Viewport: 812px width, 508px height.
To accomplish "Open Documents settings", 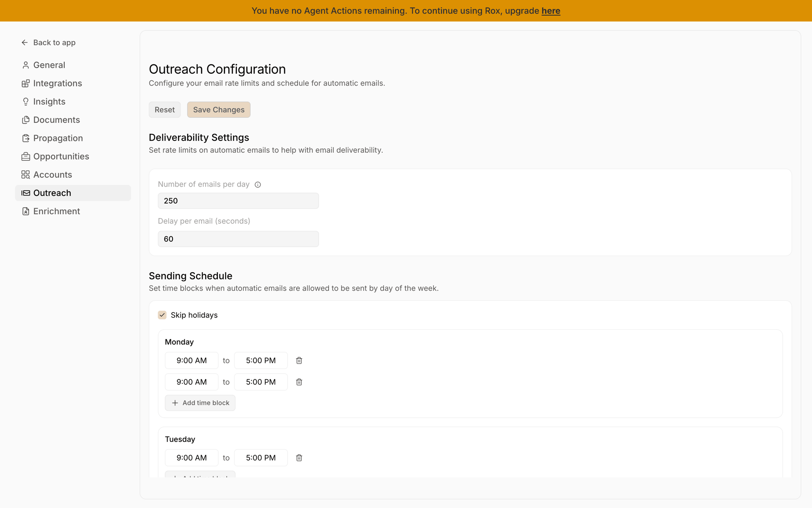I will tap(73, 120).
